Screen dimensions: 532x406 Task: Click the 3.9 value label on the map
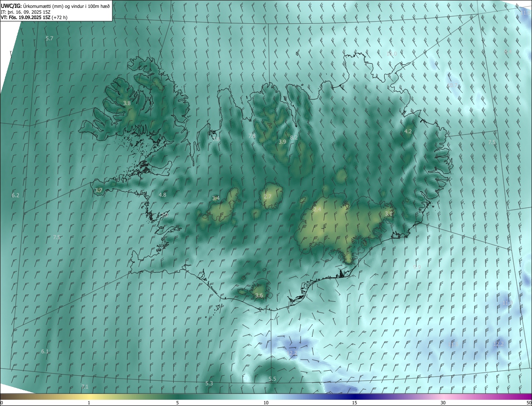[x=282, y=142]
